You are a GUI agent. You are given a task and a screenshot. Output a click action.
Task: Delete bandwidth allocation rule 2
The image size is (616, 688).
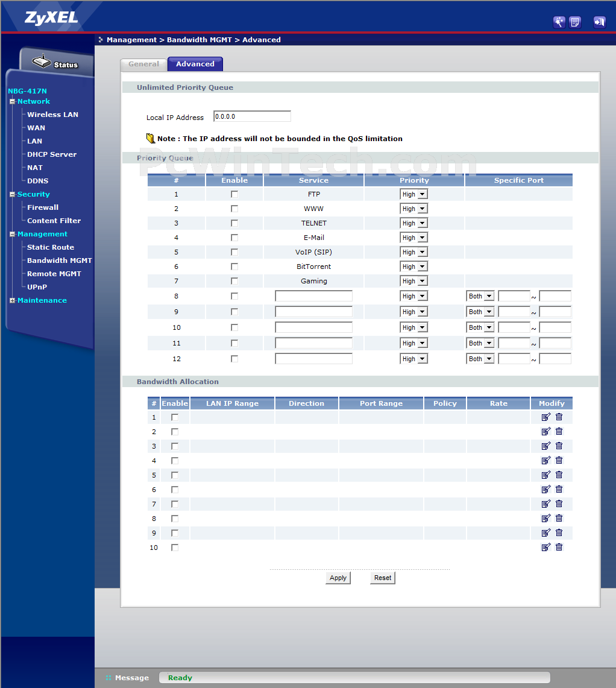pyautogui.click(x=559, y=431)
